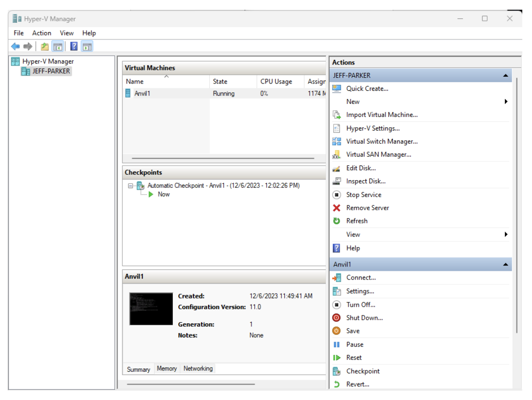Select Hyper-V Manager root tree node
532x400 pixels.
click(48, 62)
